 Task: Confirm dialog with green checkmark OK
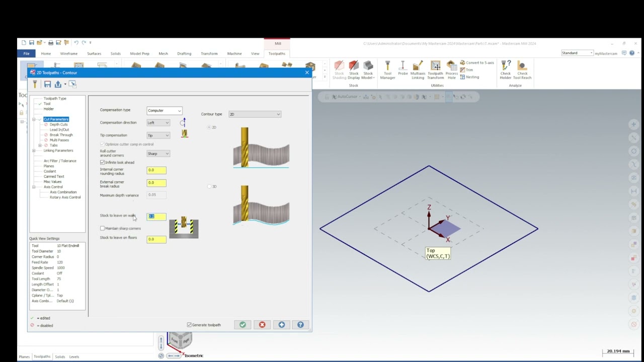pyautogui.click(x=243, y=325)
